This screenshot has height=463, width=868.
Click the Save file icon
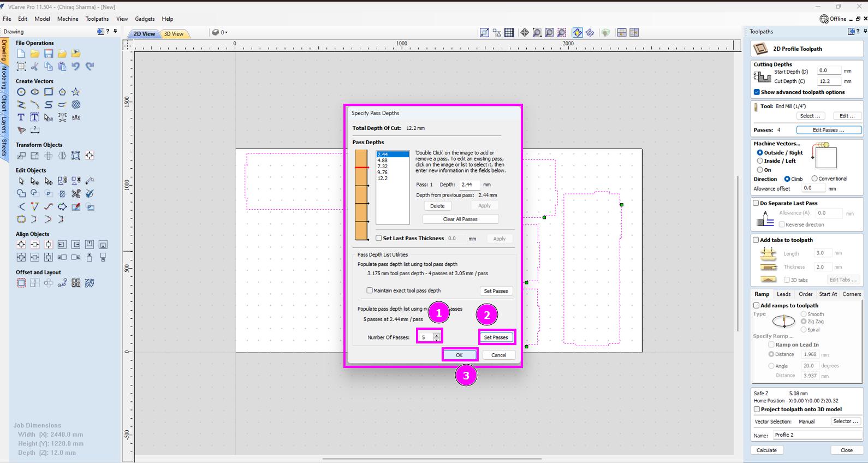click(49, 54)
